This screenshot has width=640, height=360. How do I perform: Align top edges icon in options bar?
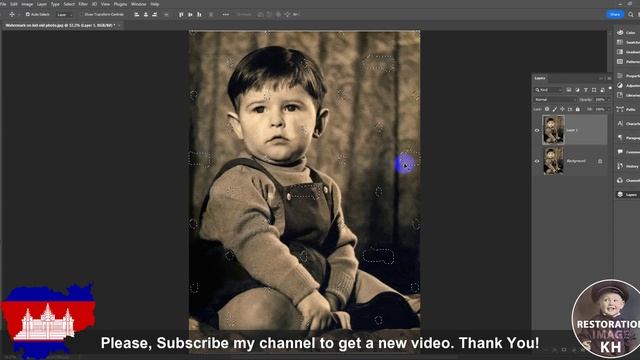tap(181, 14)
